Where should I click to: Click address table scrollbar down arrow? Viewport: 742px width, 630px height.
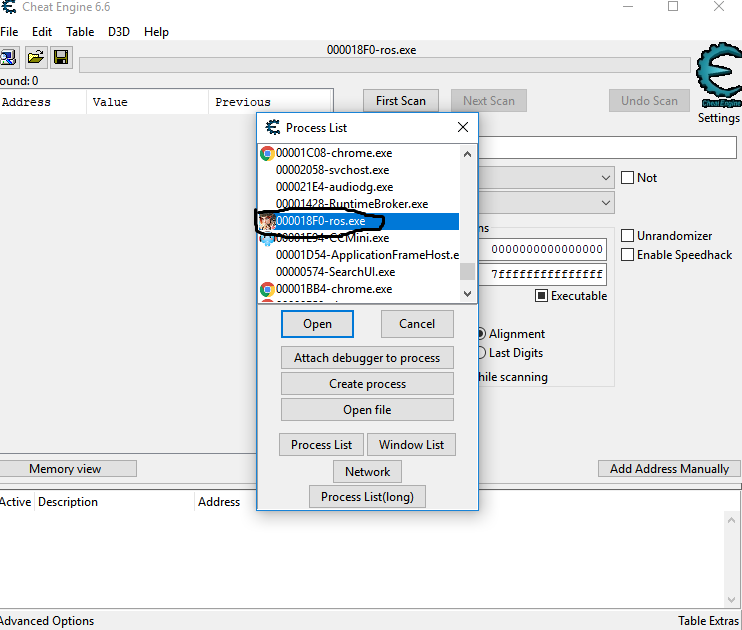pyautogui.click(x=731, y=599)
